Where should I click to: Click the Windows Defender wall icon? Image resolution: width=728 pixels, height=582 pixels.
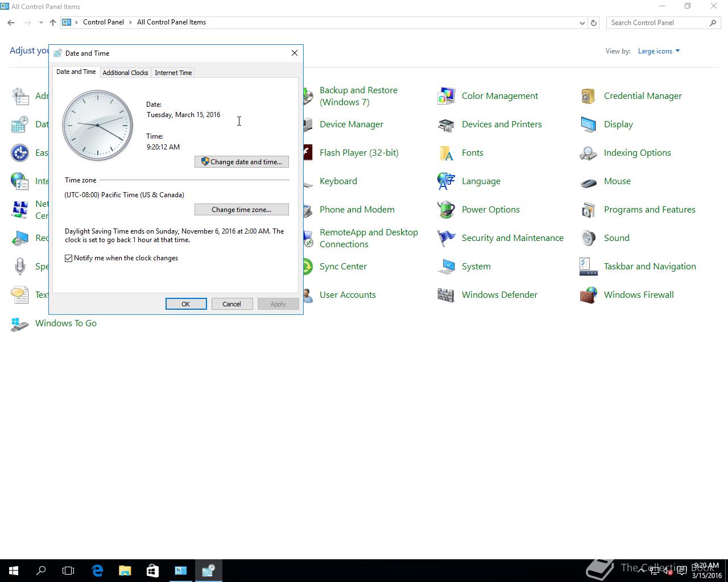point(446,295)
